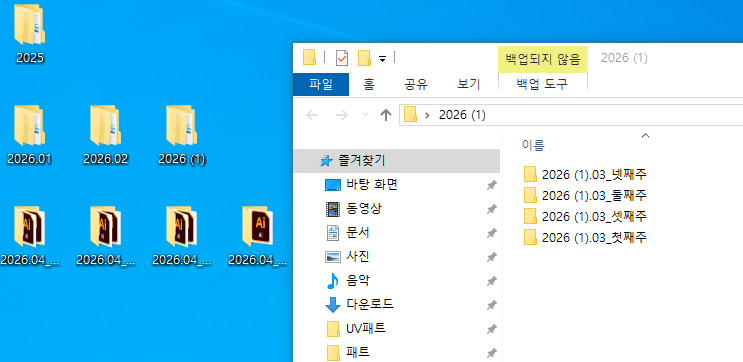Click Explorer window folder icon in title bar
The width and height of the screenshot is (743, 362).
309,58
